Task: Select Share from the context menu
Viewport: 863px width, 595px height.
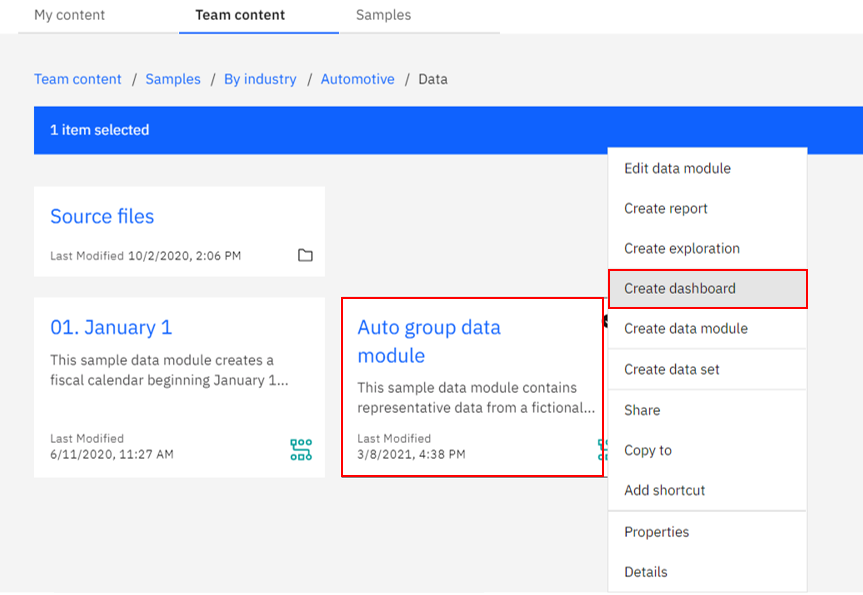Action: pyautogui.click(x=641, y=410)
